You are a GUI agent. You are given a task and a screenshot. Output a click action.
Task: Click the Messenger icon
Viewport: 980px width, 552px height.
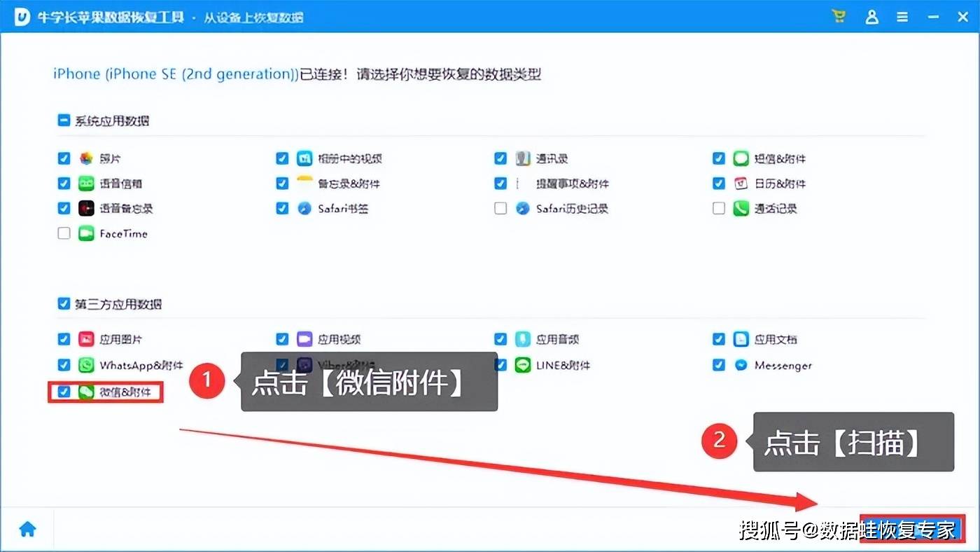click(741, 365)
